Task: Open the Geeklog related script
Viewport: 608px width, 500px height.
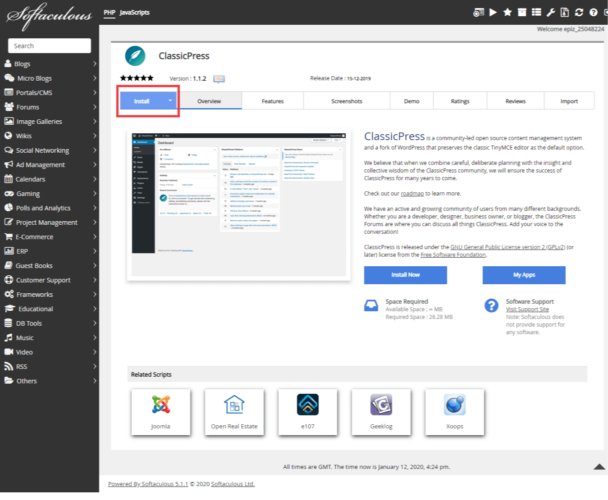Action: point(380,410)
